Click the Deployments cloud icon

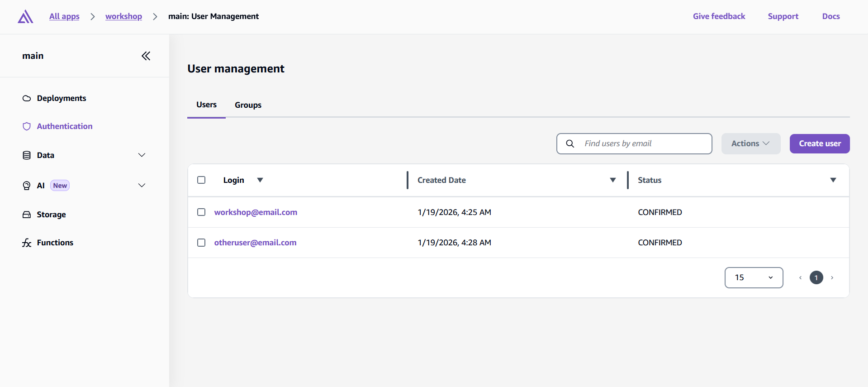point(27,98)
